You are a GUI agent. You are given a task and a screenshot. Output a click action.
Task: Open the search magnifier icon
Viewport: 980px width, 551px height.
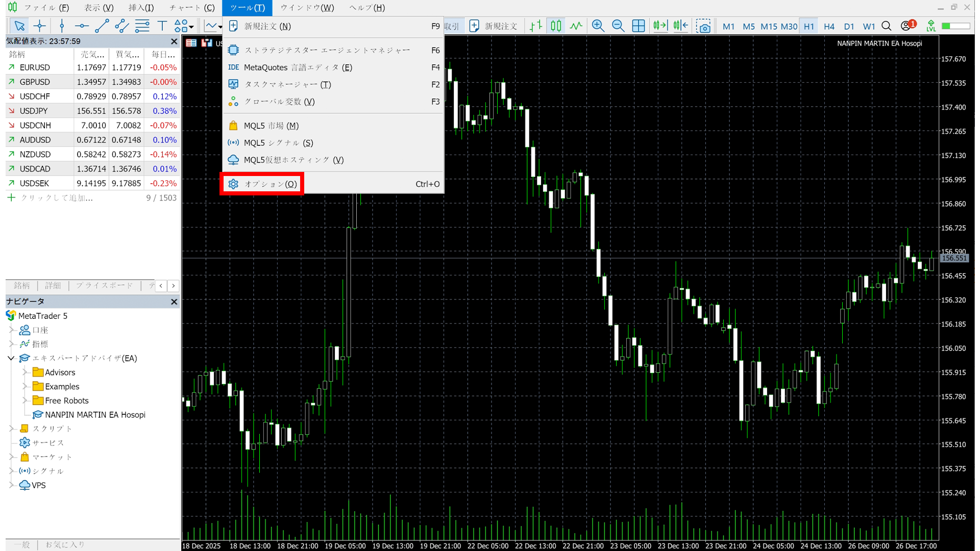(887, 26)
